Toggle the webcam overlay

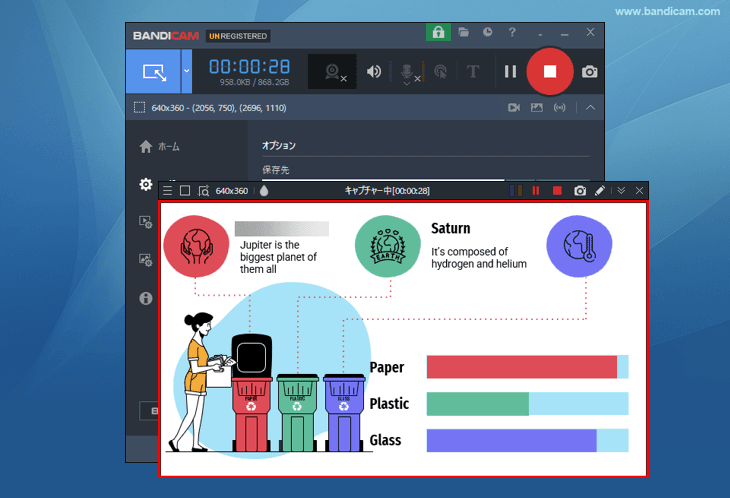(x=332, y=71)
